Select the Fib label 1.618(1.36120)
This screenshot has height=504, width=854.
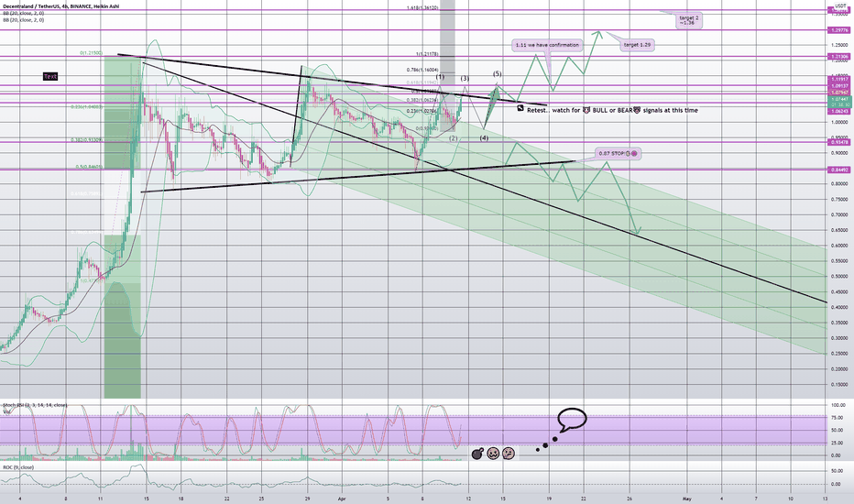click(x=422, y=8)
